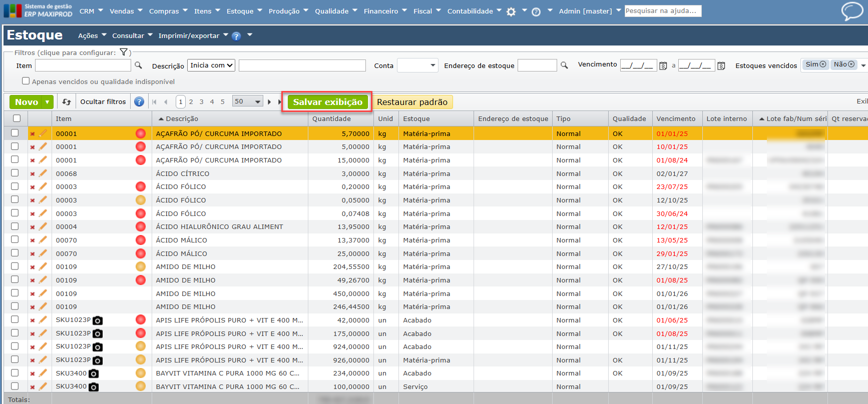This screenshot has height=404, width=868.
Task: Open the 'Inicia com' description dropdown
Action: coord(211,65)
